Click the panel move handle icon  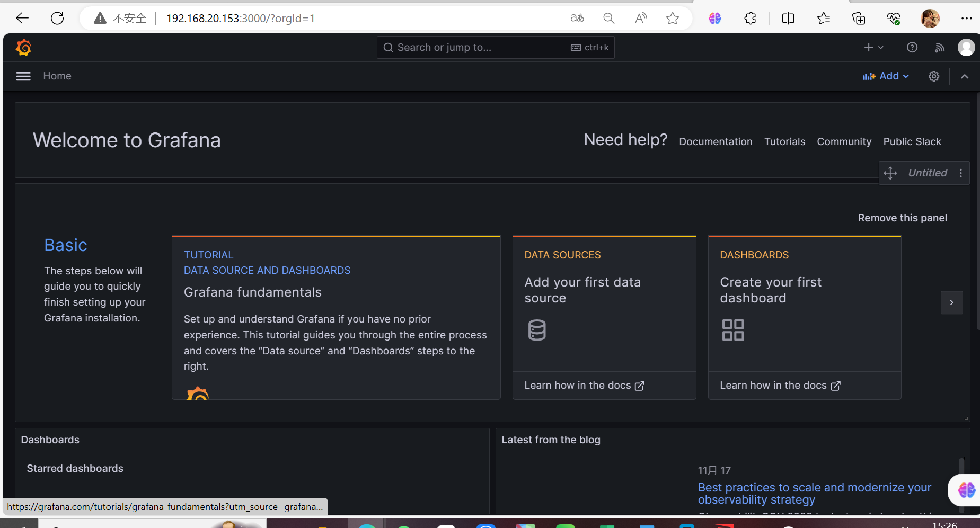tap(890, 173)
